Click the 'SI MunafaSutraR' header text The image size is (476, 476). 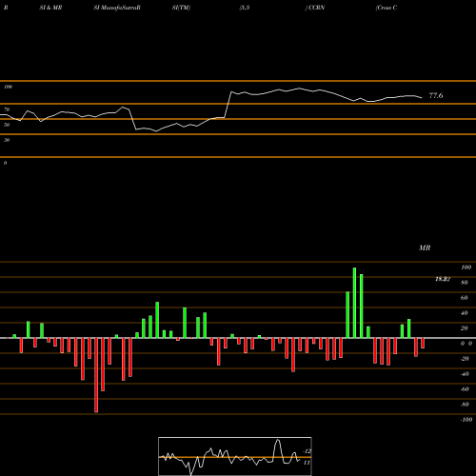click(x=117, y=8)
